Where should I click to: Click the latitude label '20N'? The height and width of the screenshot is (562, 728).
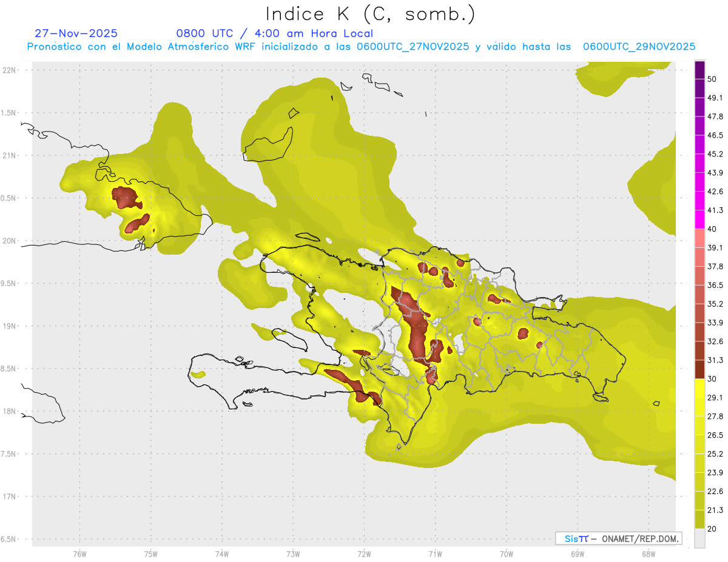pyautogui.click(x=9, y=241)
